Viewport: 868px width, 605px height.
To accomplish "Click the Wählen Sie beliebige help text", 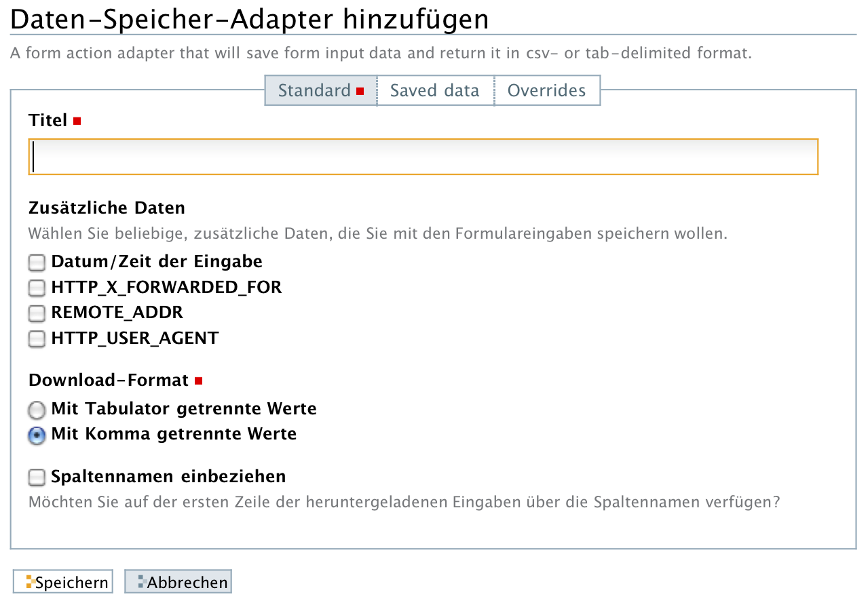I will pyautogui.click(x=377, y=234).
